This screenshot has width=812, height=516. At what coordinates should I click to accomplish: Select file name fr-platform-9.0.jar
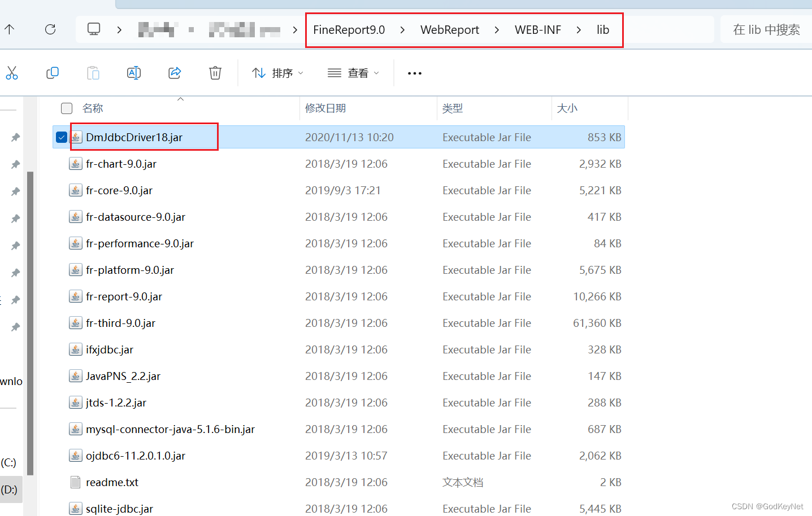click(x=130, y=270)
